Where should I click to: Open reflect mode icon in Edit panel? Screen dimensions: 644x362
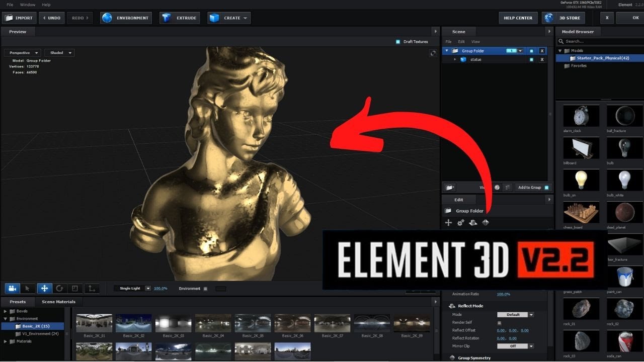tap(473, 223)
